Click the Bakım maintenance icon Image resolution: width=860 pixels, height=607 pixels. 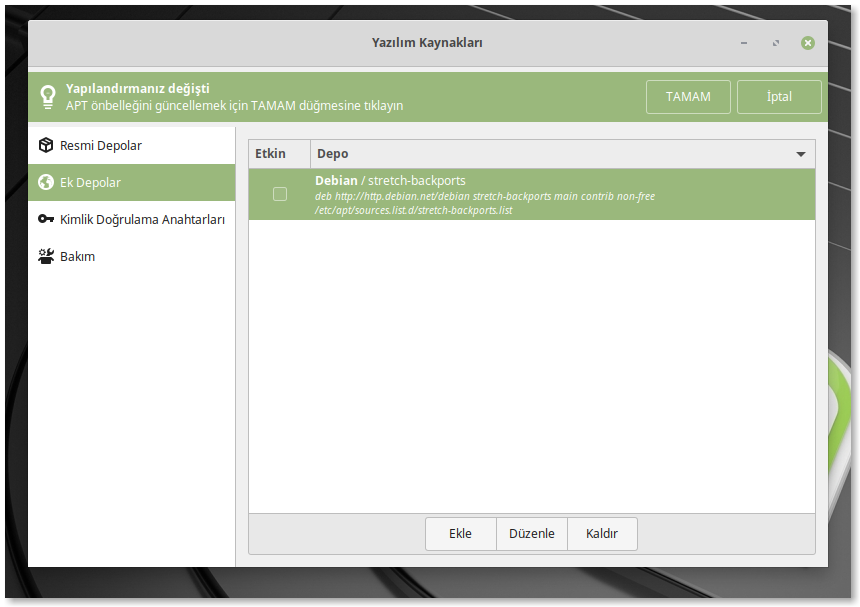[46, 256]
